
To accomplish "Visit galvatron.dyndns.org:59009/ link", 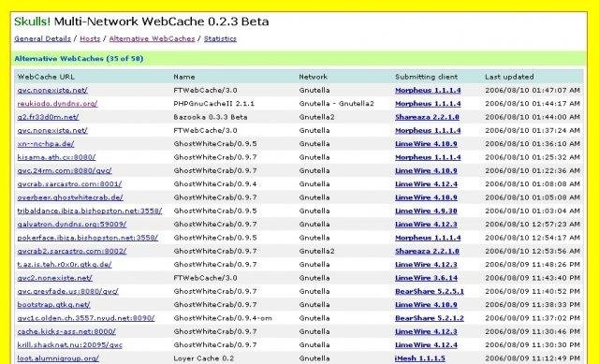I will (72, 225).
